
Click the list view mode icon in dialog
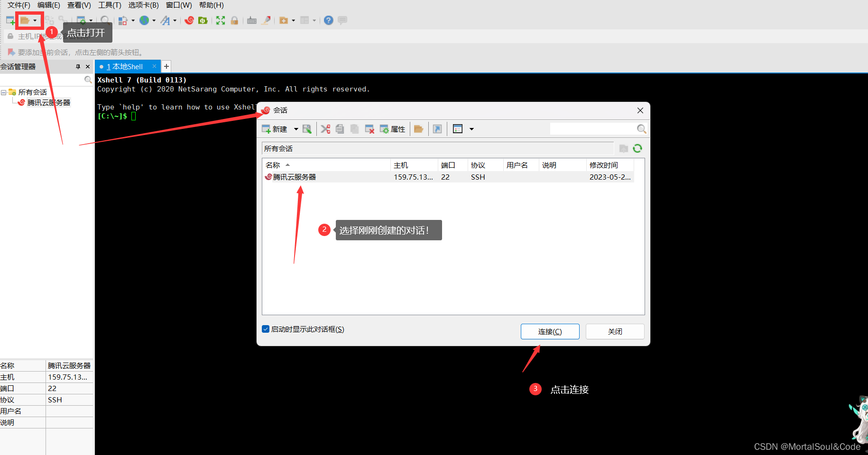pos(458,129)
